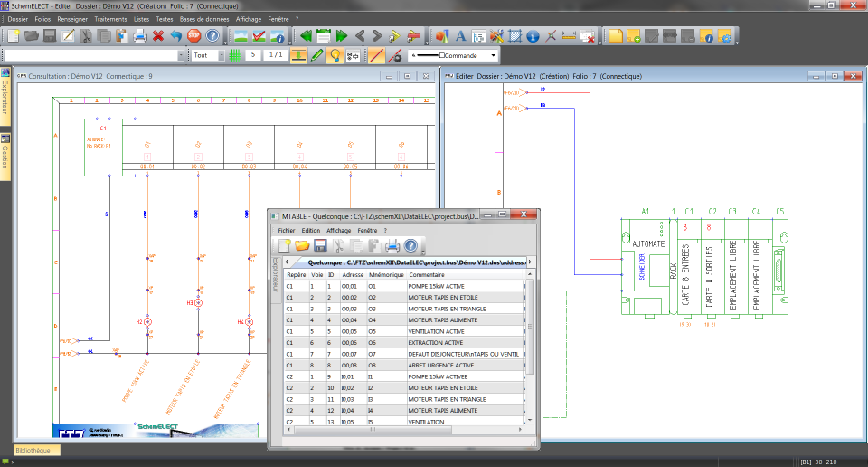Click the red delete X toolbar icon
Image resolution: width=868 pixels, height=467 pixels.
(x=158, y=36)
